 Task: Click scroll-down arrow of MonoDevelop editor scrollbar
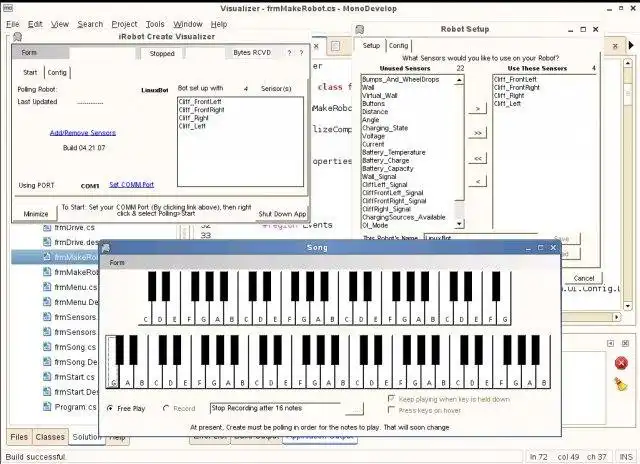[x=628, y=306]
